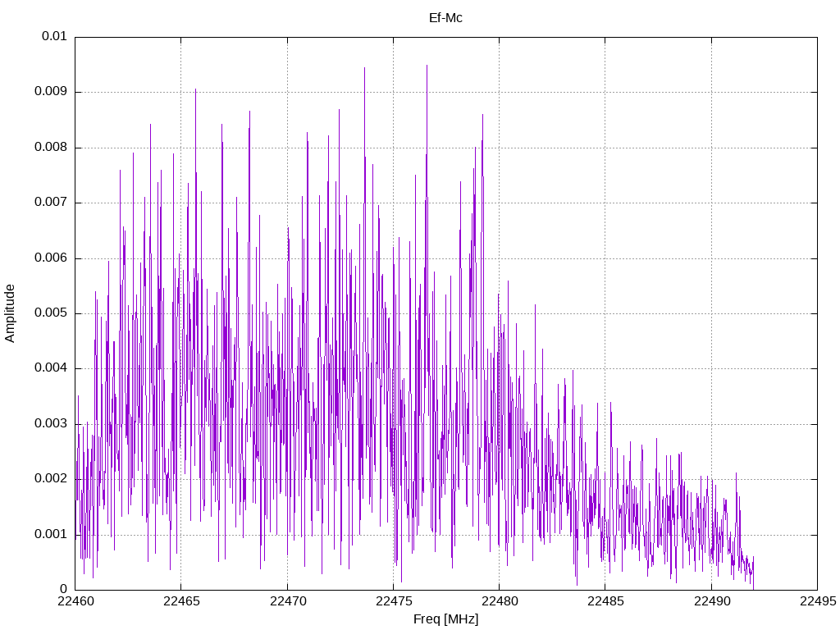The height and width of the screenshot is (630, 840).
Task: Click the Freq [MHz] axis label
Action: (x=445, y=619)
